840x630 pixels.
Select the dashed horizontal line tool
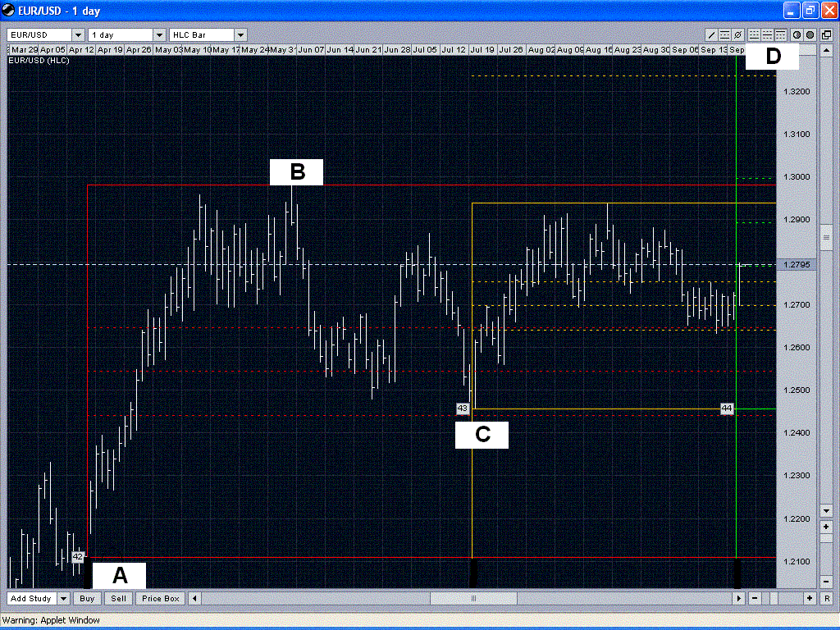(725, 35)
